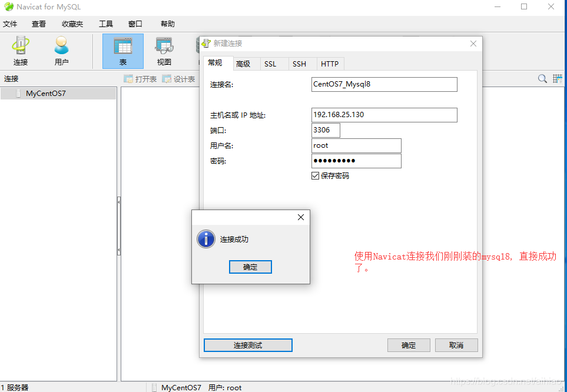Select the 表 table toolbar icon
The width and height of the screenshot is (567, 392).
[x=123, y=51]
